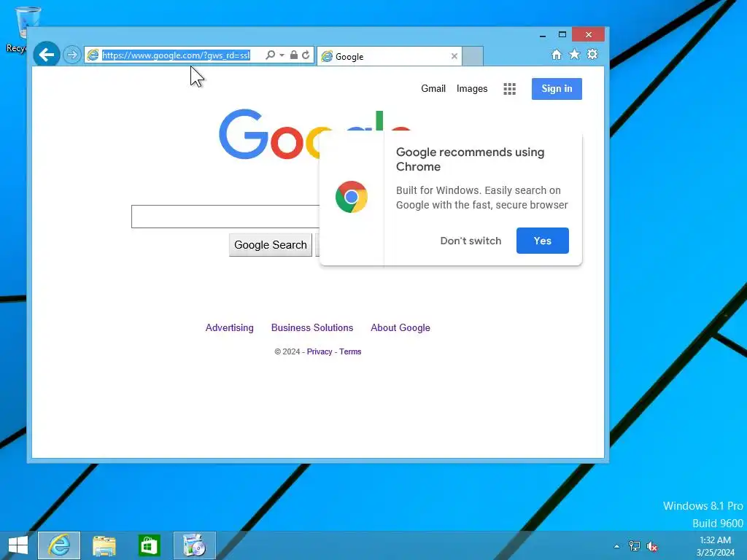Click the Chrome logo in the prompt
Image resolution: width=747 pixels, height=560 pixels.
coord(351,197)
